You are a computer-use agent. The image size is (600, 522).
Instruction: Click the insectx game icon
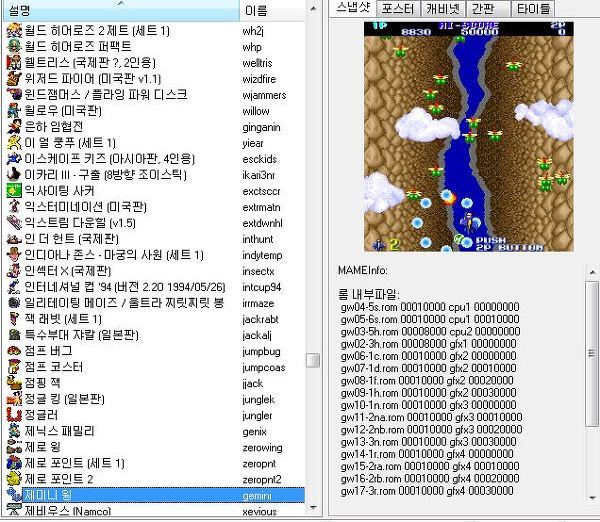tap(14, 271)
